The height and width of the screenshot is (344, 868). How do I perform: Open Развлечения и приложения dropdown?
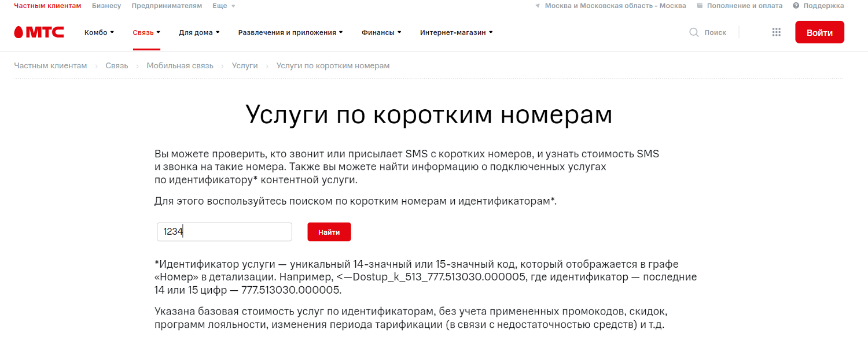pyautogui.click(x=290, y=32)
